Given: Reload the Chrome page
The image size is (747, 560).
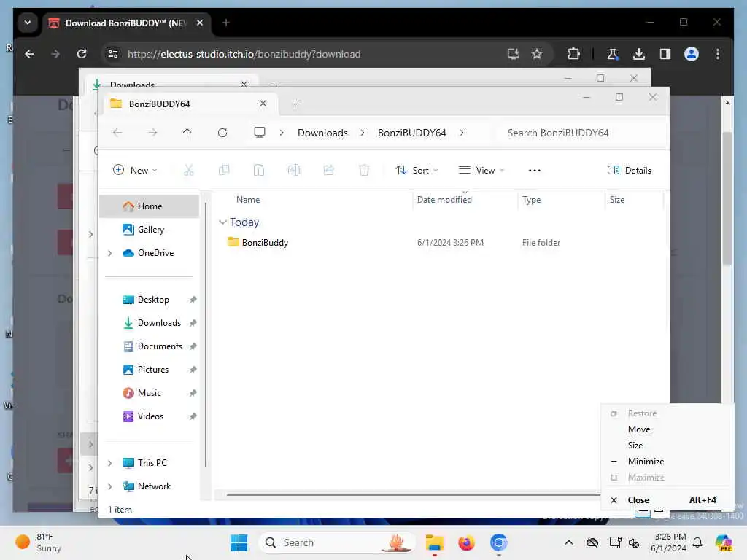Looking at the screenshot, I should (82, 54).
